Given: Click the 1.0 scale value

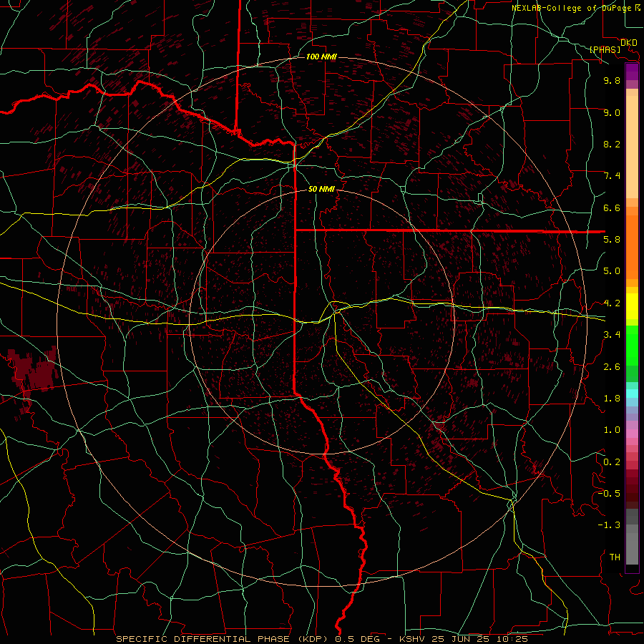Looking at the screenshot, I should pyautogui.click(x=612, y=430).
